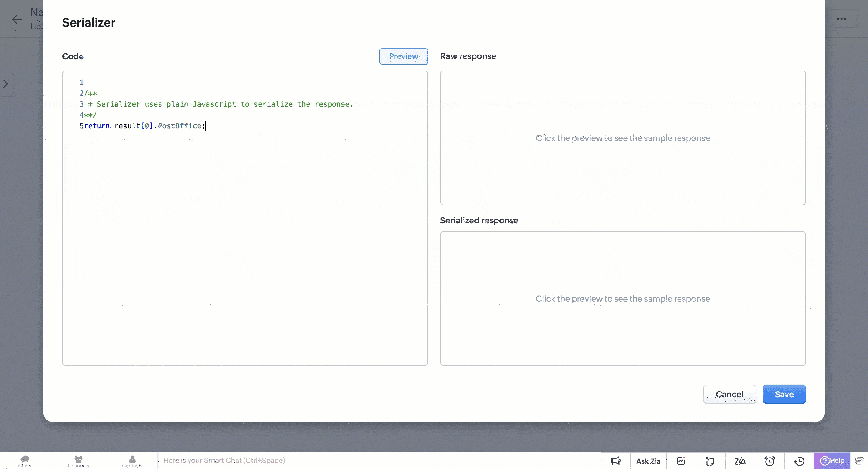
Task: Go back using the arrow icon
Action: coord(17,19)
